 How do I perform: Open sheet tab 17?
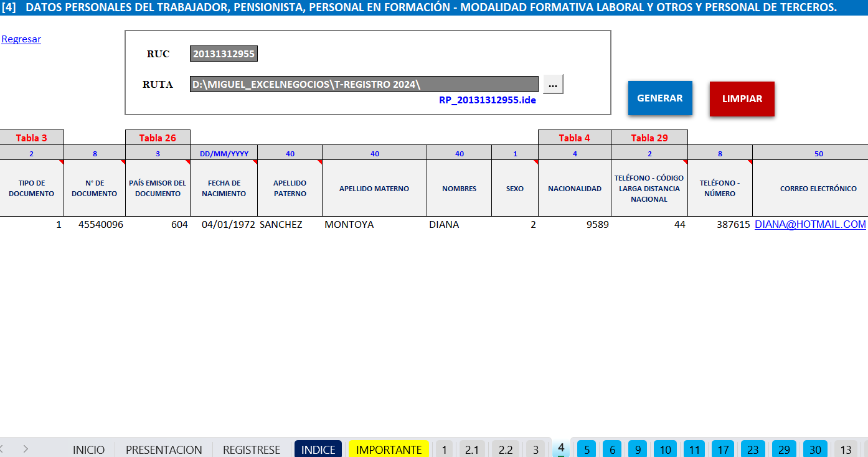tap(723, 450)
